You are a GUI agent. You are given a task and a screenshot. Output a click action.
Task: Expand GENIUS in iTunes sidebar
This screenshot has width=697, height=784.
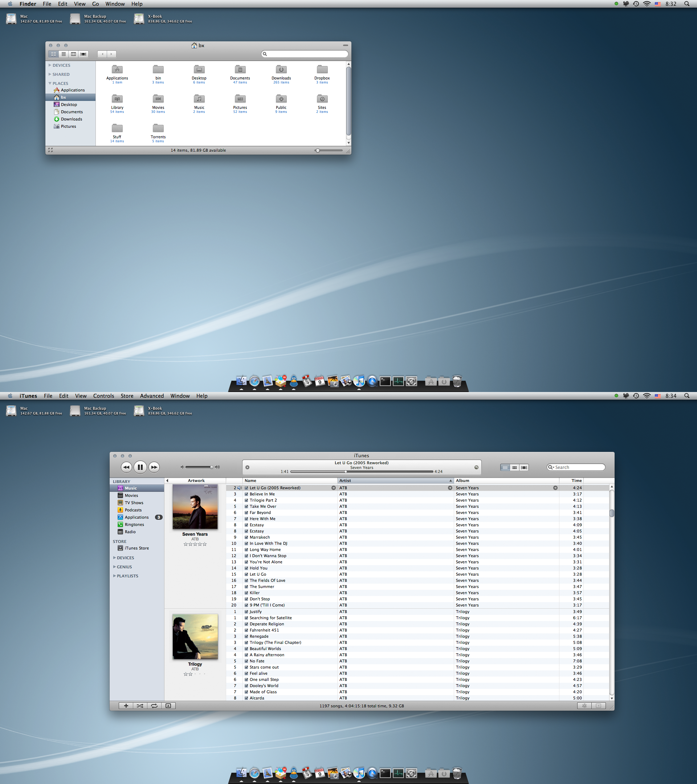114,567
